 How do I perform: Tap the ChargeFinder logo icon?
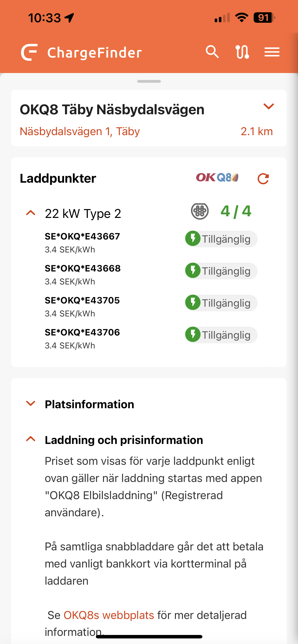29,52
